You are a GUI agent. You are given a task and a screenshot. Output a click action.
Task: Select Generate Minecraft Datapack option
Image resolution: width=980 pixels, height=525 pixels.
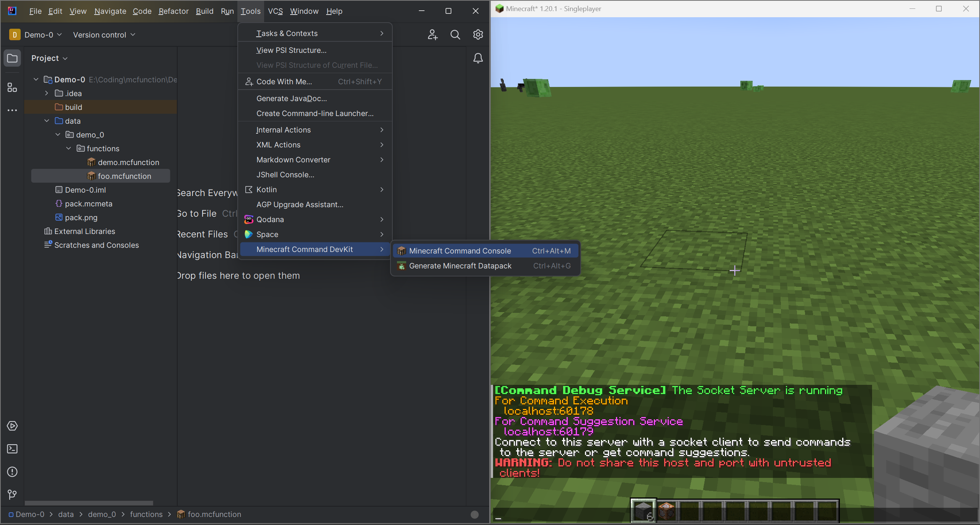coord(460,266)
